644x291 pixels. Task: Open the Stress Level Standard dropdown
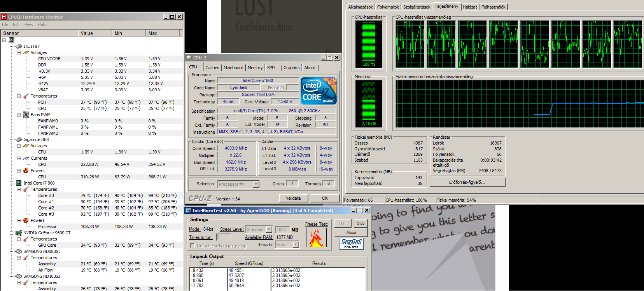[269, 230]
